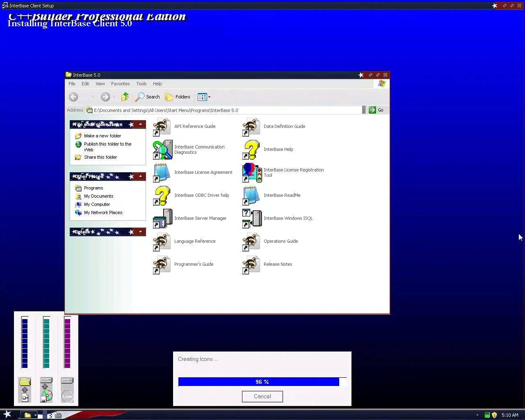This screenshot has height=420, width=525.
Task: Select the InterBase License Agreement notepad icon
Action: coord(162,173)
